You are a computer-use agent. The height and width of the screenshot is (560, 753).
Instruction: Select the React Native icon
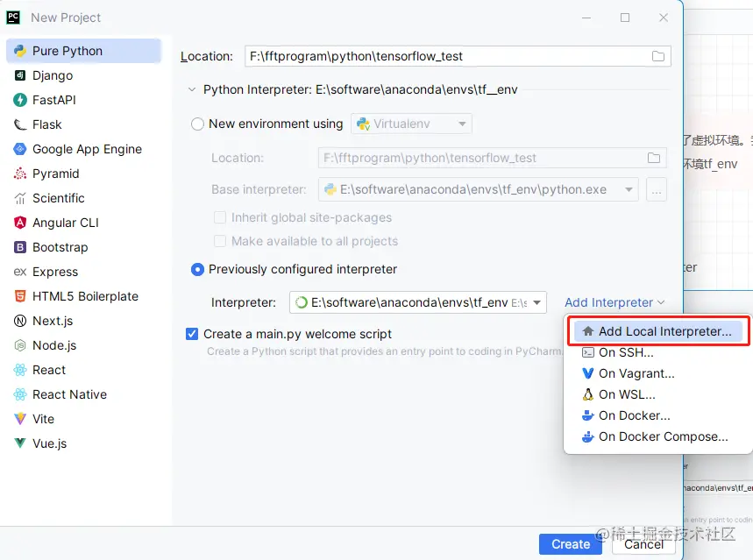[19, 393]
